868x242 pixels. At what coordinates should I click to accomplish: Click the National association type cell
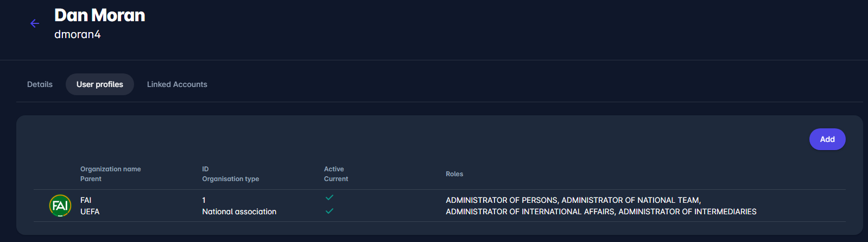[239, 212]
